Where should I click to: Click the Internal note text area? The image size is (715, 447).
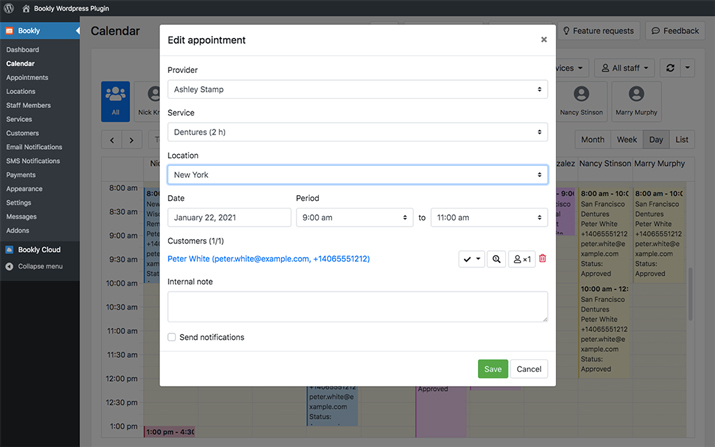[x=358, y=307]
